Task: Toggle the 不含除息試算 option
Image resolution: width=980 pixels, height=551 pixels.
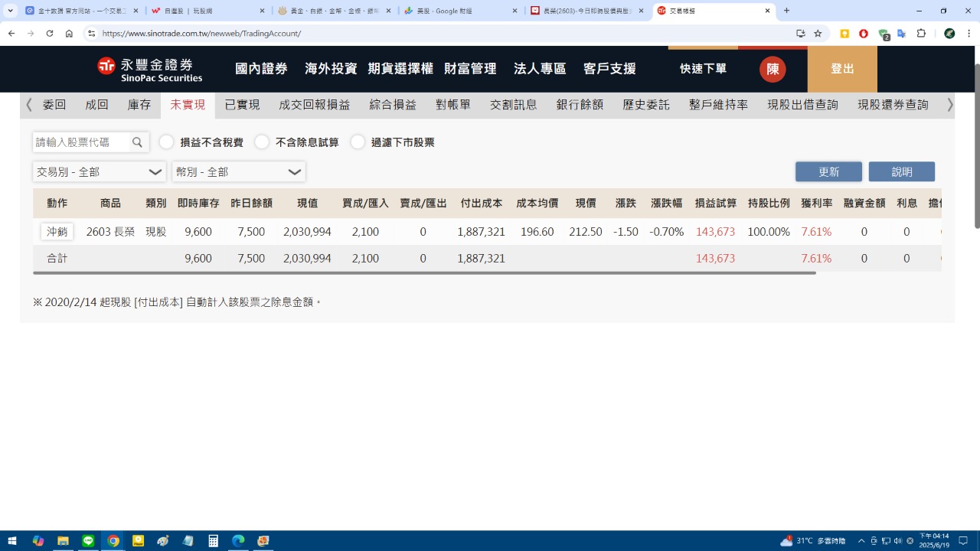Action: 262,142
